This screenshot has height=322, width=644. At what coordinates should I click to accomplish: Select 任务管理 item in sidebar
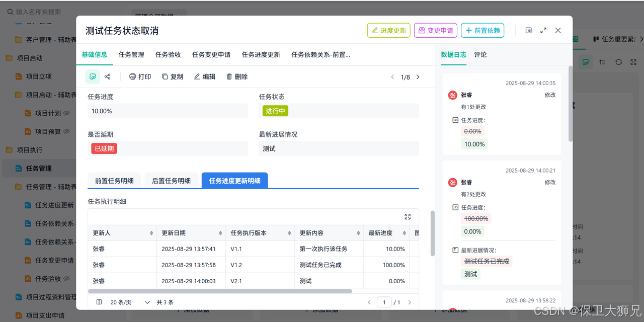click(39, 168)
